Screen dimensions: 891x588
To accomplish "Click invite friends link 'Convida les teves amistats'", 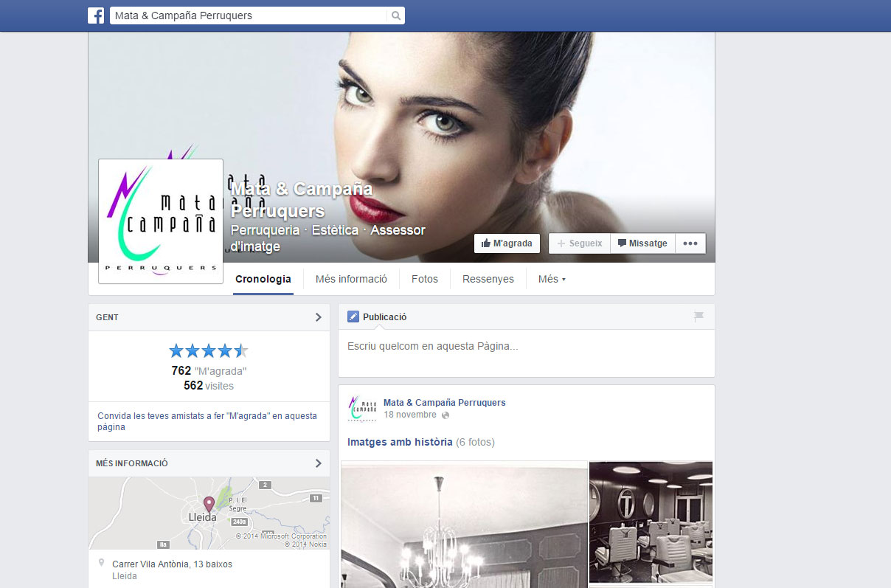I will tap(207, 421).
